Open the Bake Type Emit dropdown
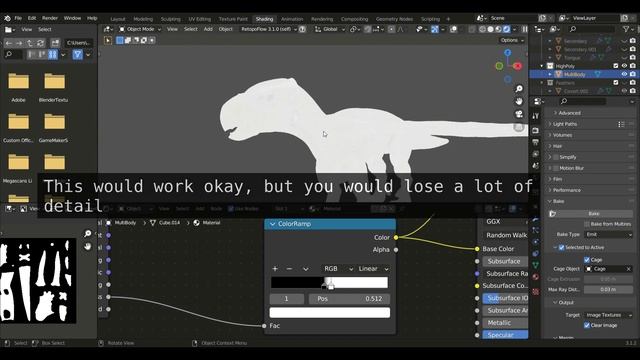The image size is (640, 360). pos(609,235)
